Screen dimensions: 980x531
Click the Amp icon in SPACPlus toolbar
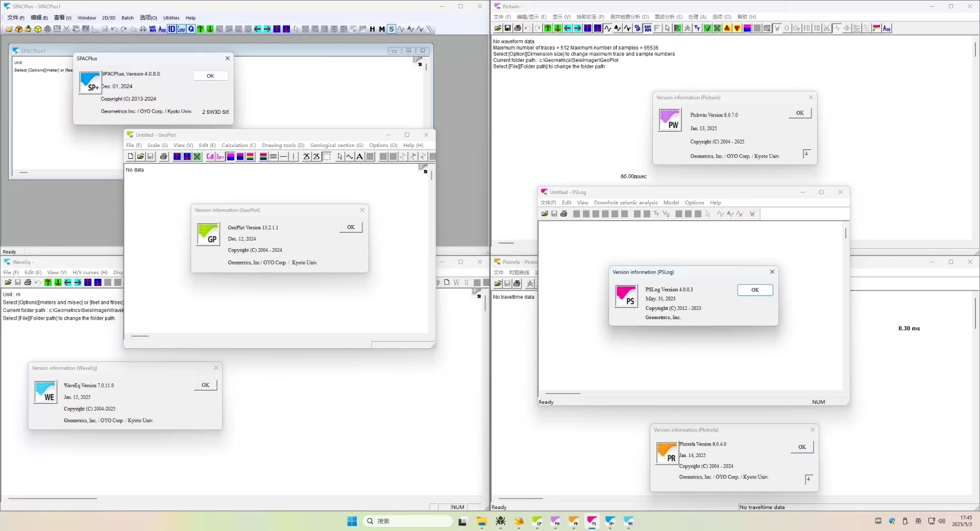tap(162, 29)
